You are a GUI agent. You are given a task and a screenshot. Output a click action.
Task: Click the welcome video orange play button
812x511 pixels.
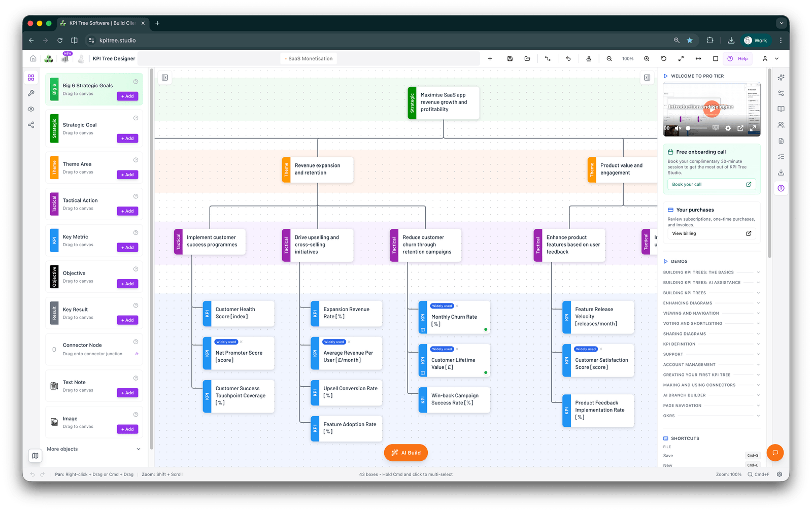(712, 108)
